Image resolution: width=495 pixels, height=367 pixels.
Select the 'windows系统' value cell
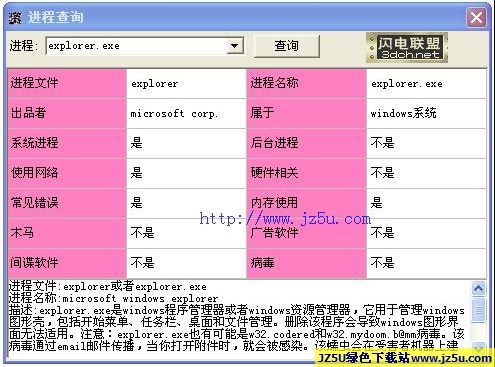426,113
